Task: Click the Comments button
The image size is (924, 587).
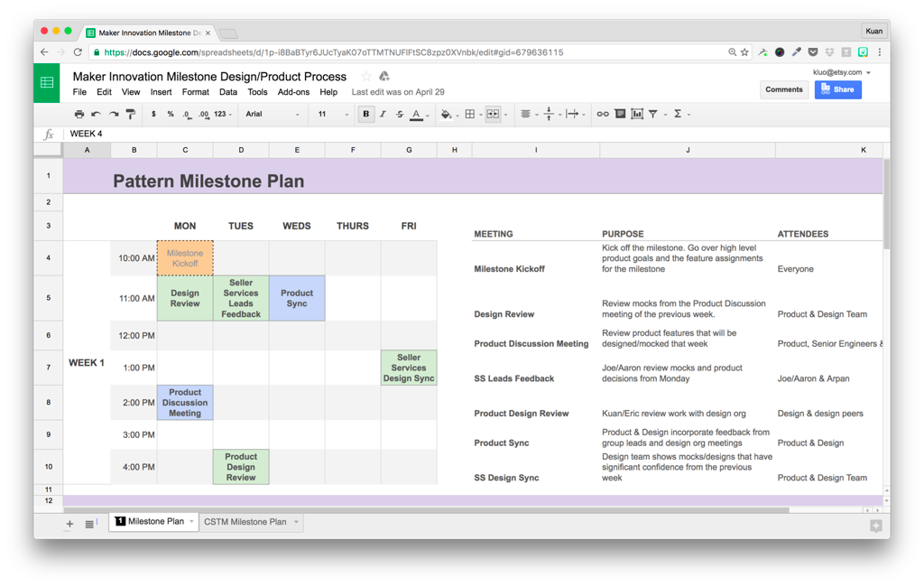Action: pyautogui.click(x=784, y=89)
